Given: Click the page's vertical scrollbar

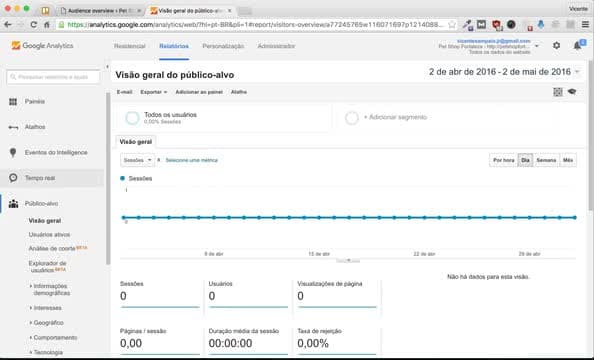Looking at the screenshot, I should [591, 135].
